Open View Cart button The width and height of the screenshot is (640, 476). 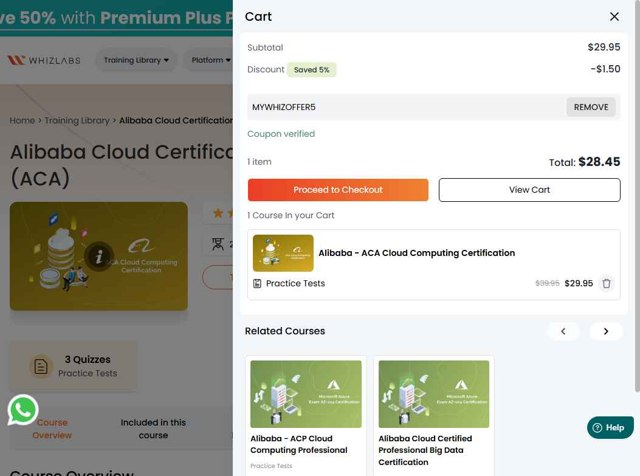pyautogui.click(x=529, y=190)
